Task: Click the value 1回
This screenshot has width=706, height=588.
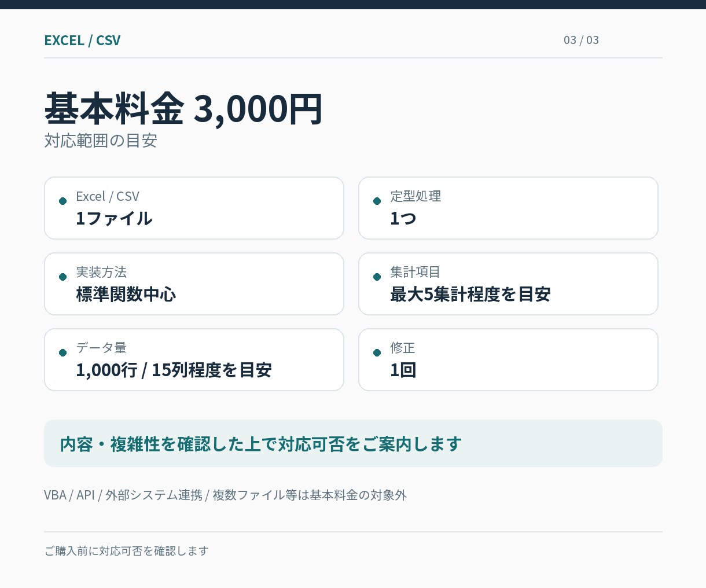Action: click(403, 370)
